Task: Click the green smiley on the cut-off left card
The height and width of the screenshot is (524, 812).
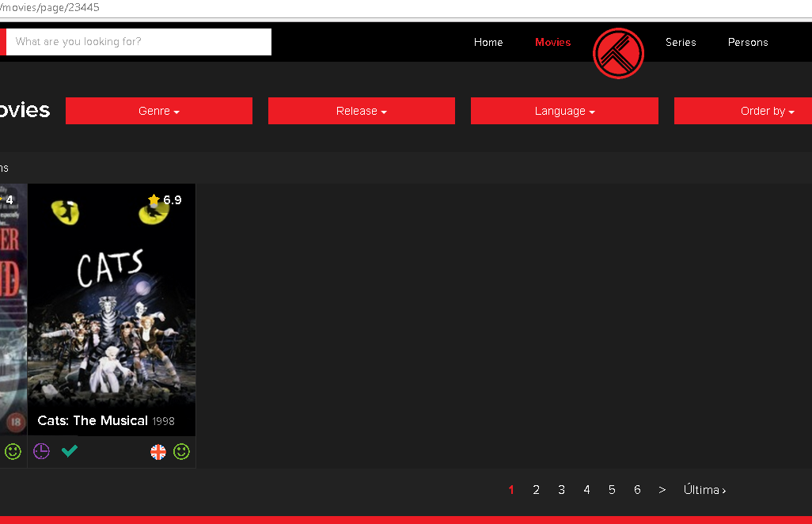Action: click(13, 451)
